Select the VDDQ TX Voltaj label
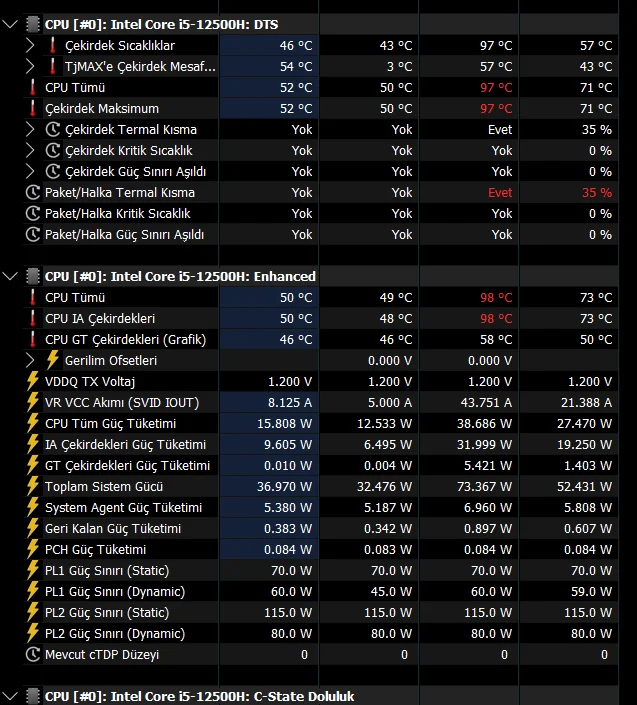This screenshot has height=705, width=637. click(x=90, y=382)
